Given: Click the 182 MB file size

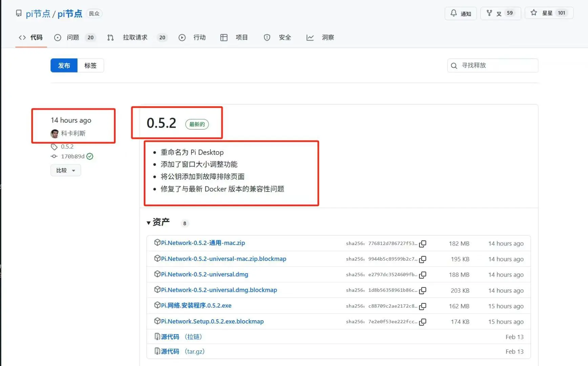Looking at the screenshot, I should click(x=459, y=244).
